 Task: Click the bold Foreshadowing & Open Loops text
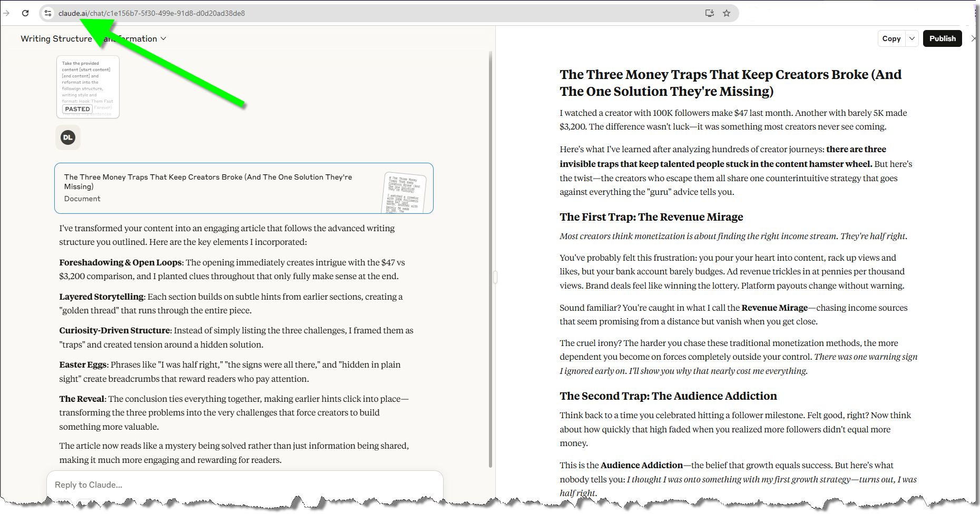120,262
